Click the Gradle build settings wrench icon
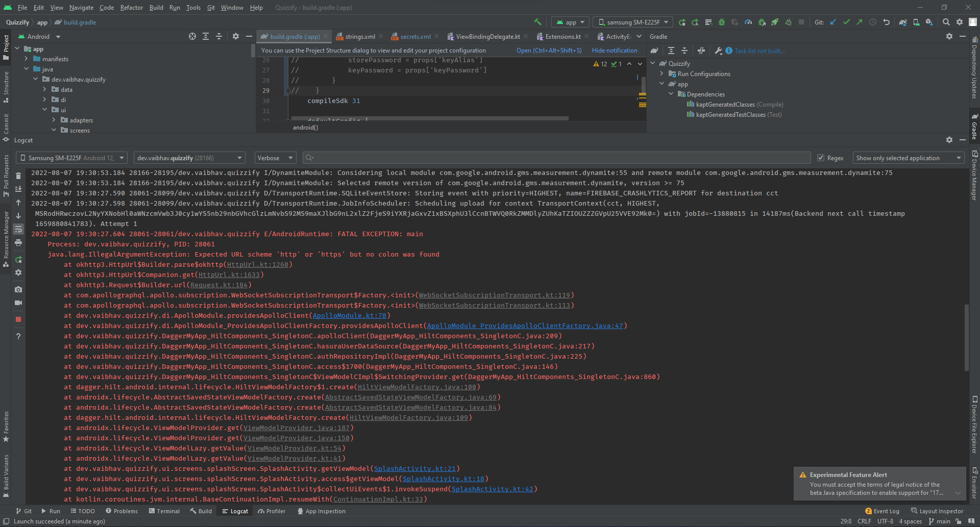This screenshot has height=527, width=980. 718,51
